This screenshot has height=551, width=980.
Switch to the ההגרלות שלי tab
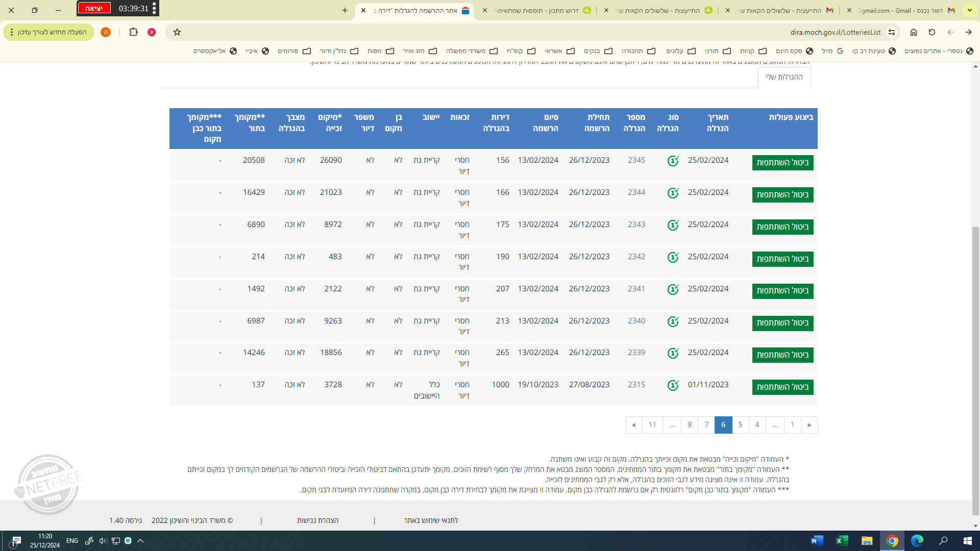[x=784, y=77]
